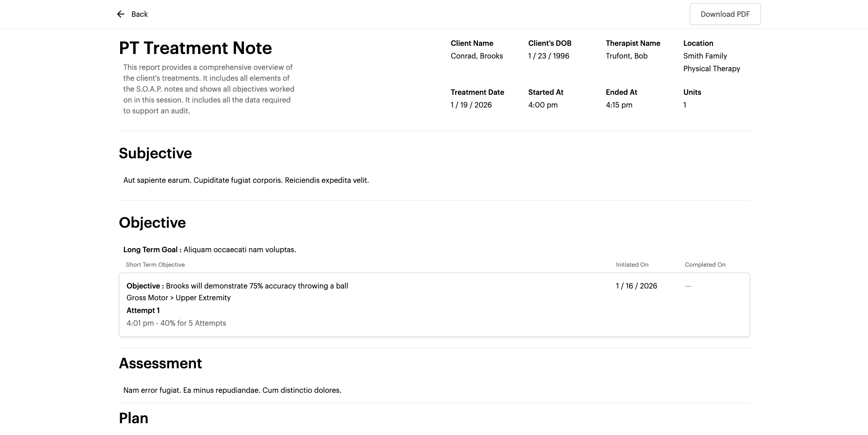The height and width of the screenshot is (435, 868).
Task: Download the treatment note as PDF
Action: click(725, 14)
